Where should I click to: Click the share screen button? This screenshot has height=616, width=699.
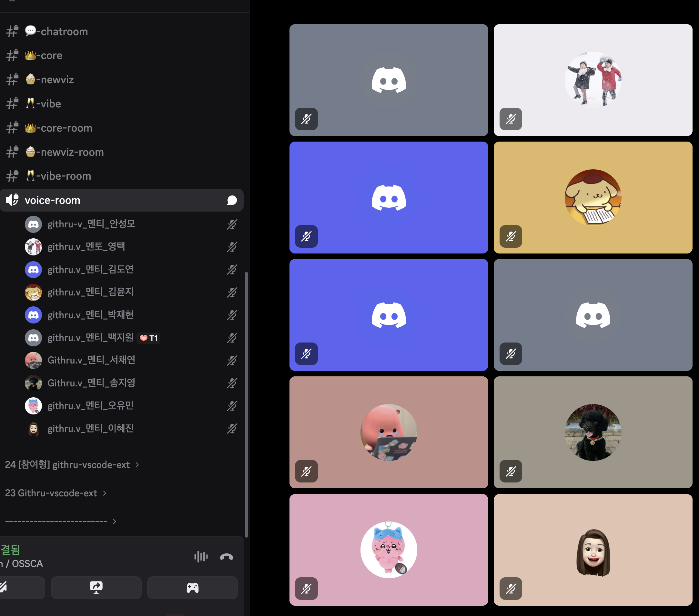point(96,588)
